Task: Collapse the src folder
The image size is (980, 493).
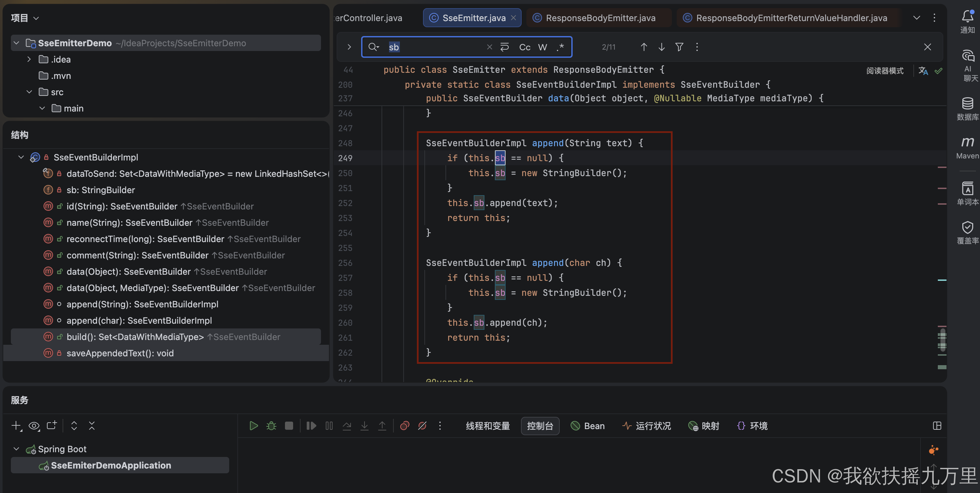Action: point(29,92)
